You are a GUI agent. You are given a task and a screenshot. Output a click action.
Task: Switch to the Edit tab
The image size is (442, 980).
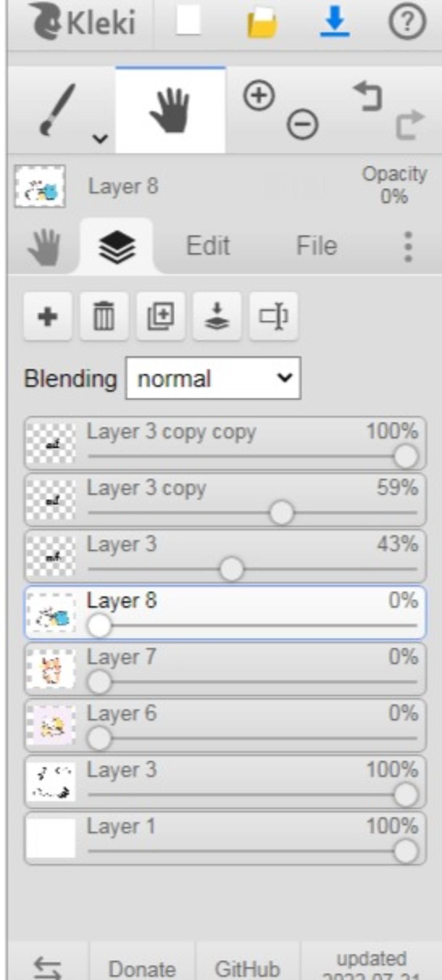[x=208, y=246]
